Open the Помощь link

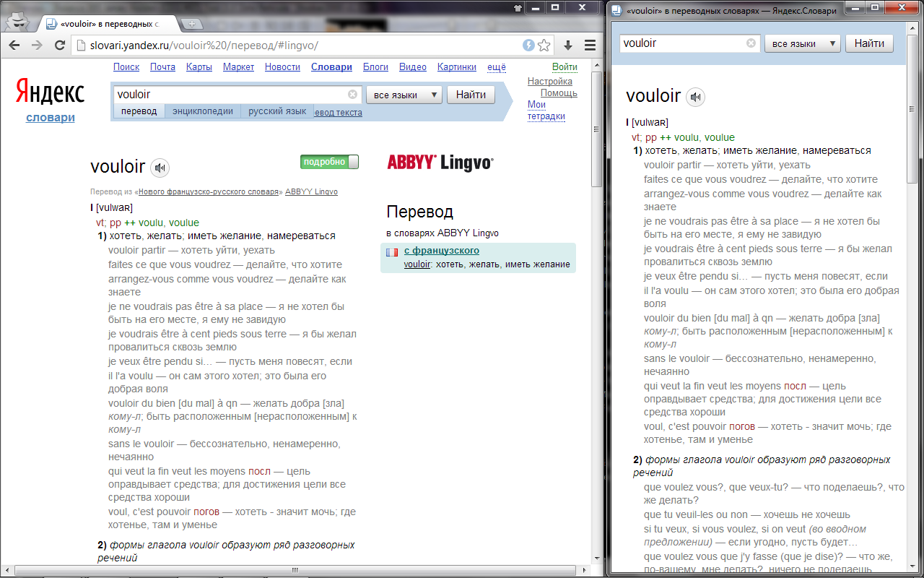tap(559, 93)
